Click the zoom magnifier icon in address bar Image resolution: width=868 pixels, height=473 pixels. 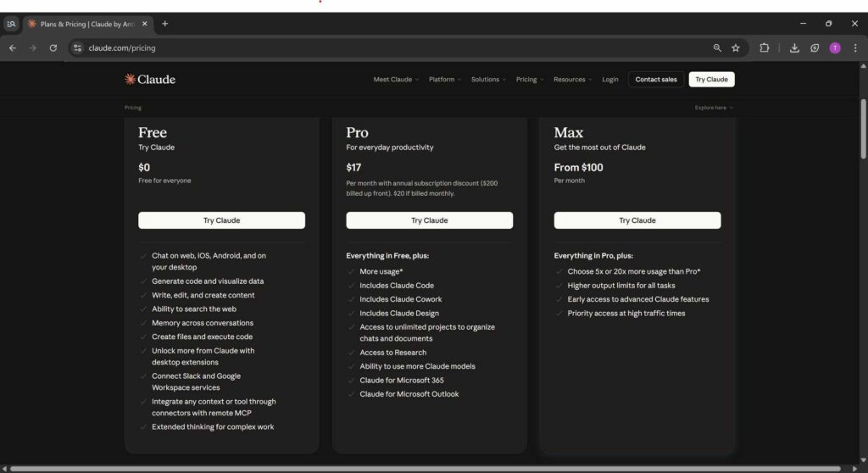pos(717,48)
